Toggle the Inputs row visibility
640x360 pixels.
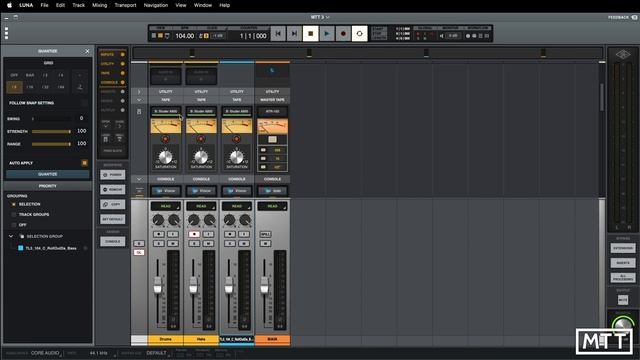(122, 54)
